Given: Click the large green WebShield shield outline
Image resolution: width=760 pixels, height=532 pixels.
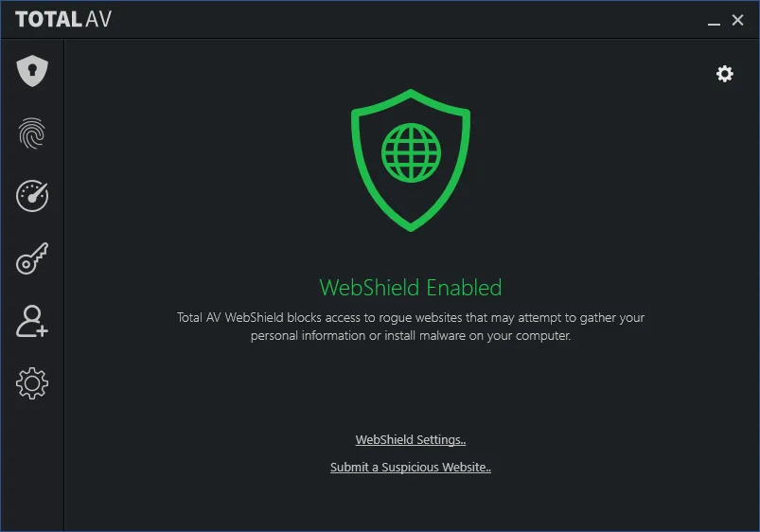Looking at the screenshot, I should [411, 160].
